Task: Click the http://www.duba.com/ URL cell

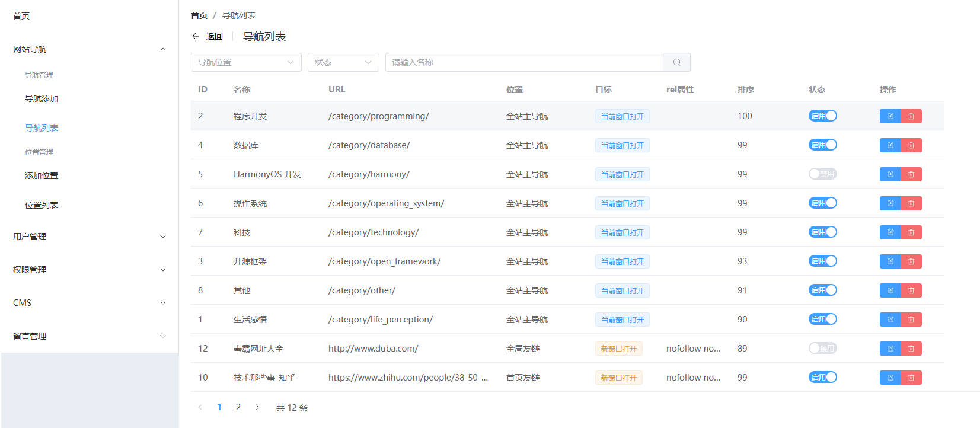Action: coord(373,349)
